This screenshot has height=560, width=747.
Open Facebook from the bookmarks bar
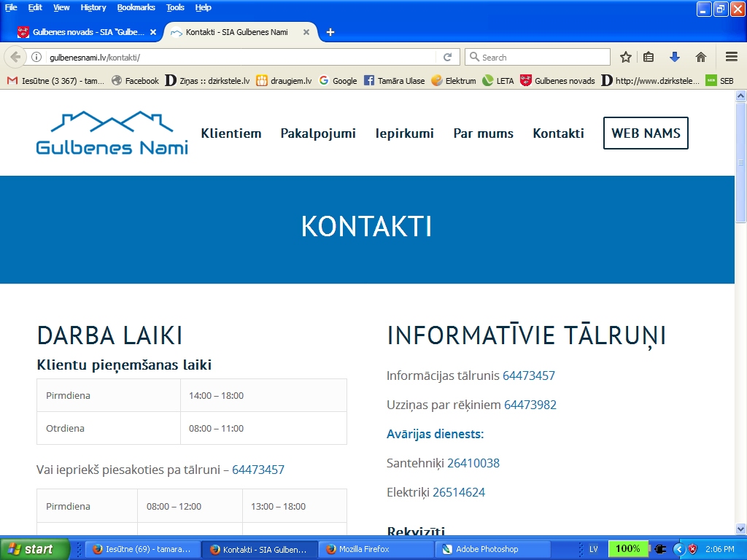[135, 80]
